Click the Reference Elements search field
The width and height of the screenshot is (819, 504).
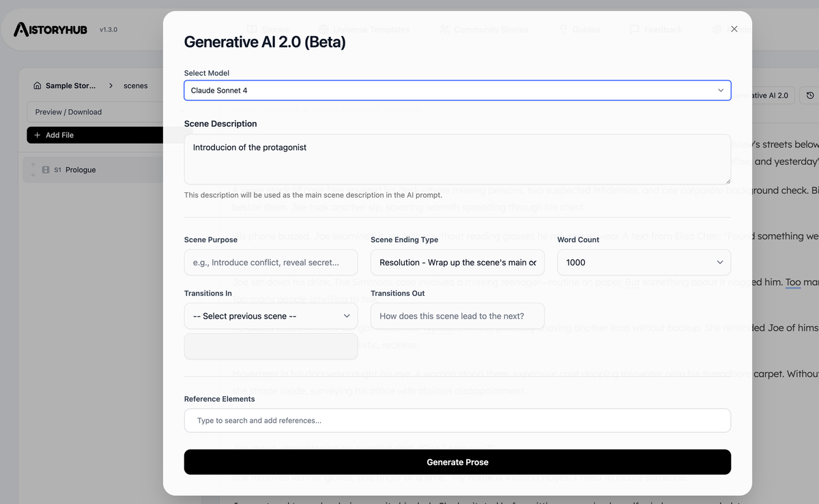(x=457, y=420)
